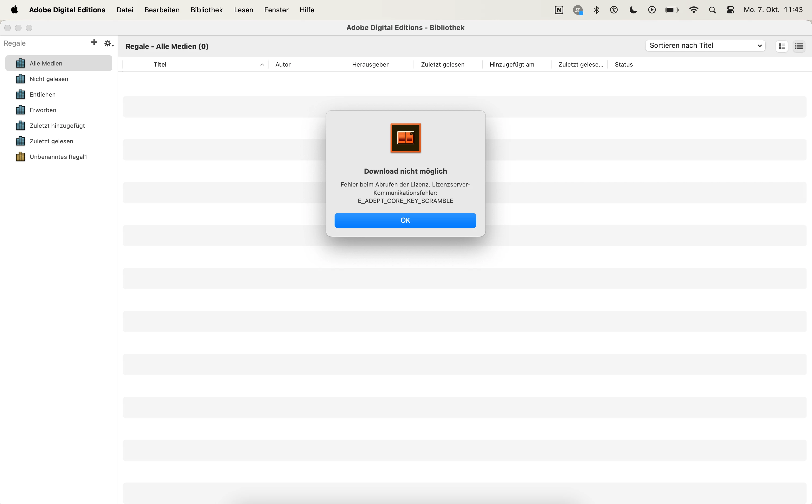Viewport: 812px width, 504px height.
Task: Select the Entliehen bookshelf
Action: [43, 95]
